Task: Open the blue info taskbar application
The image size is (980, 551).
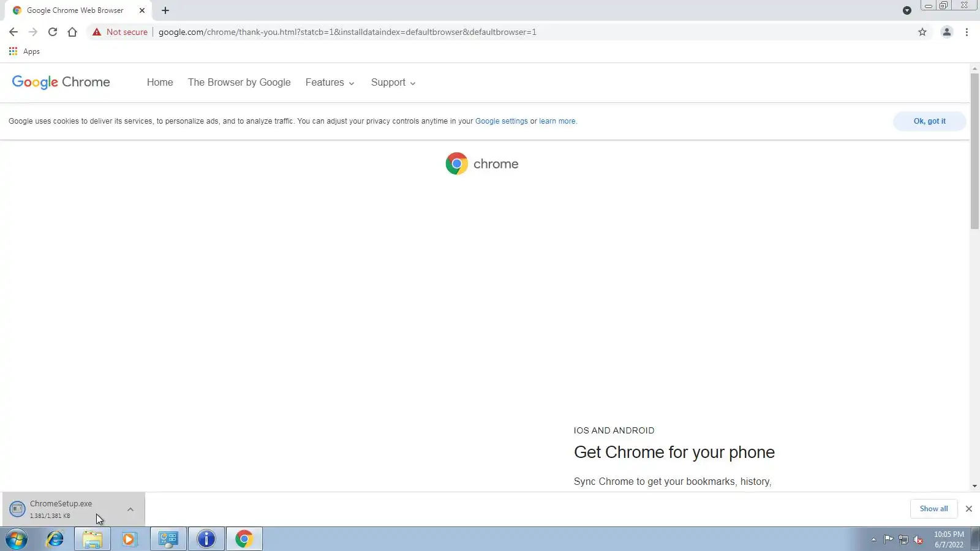Action: (206, 539)
